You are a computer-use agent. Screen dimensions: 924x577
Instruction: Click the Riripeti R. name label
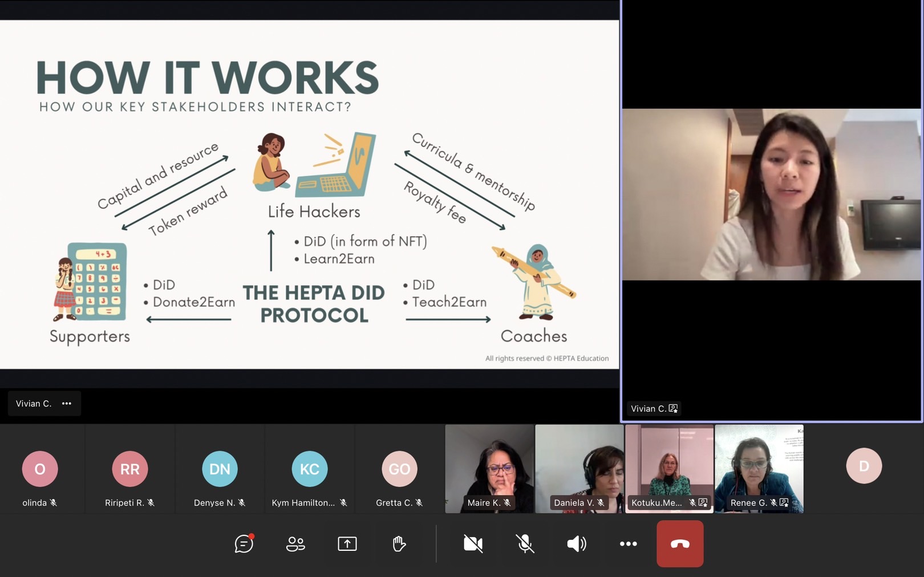click(124, 503)
